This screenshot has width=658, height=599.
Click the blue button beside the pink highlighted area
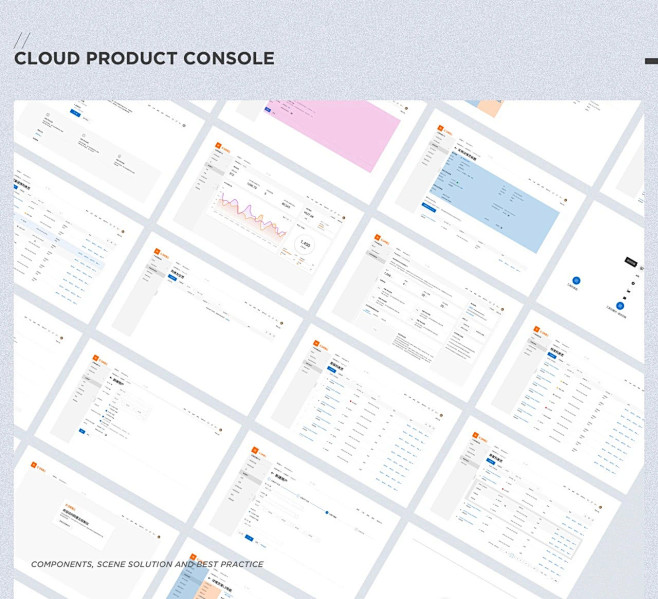point(268,110)
